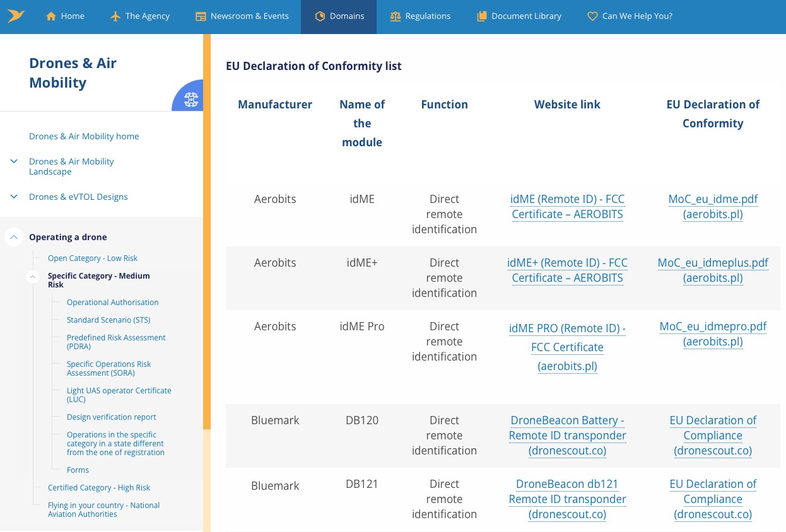This screenshot has height=532, width=786.
Task: Click the DB120 module name cell
Action: pos(362,420)
